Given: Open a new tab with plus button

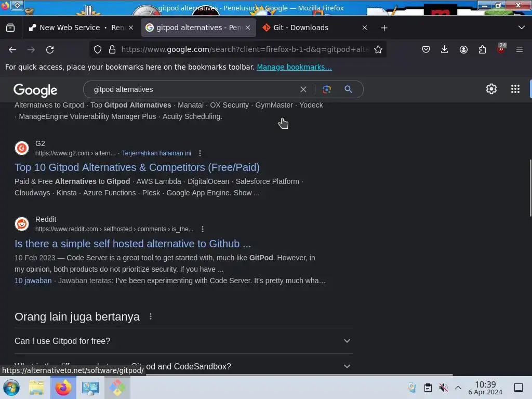Looking at the screenshot, I should click(384, 28).
